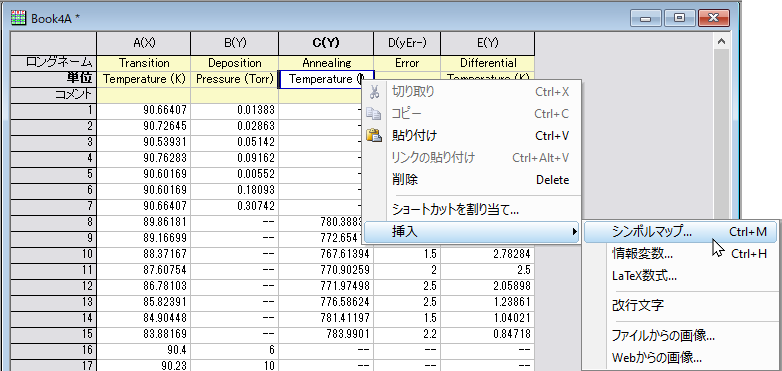782x371 pixels.
Task: Select column header E(Y)
Action: [487, 43]
